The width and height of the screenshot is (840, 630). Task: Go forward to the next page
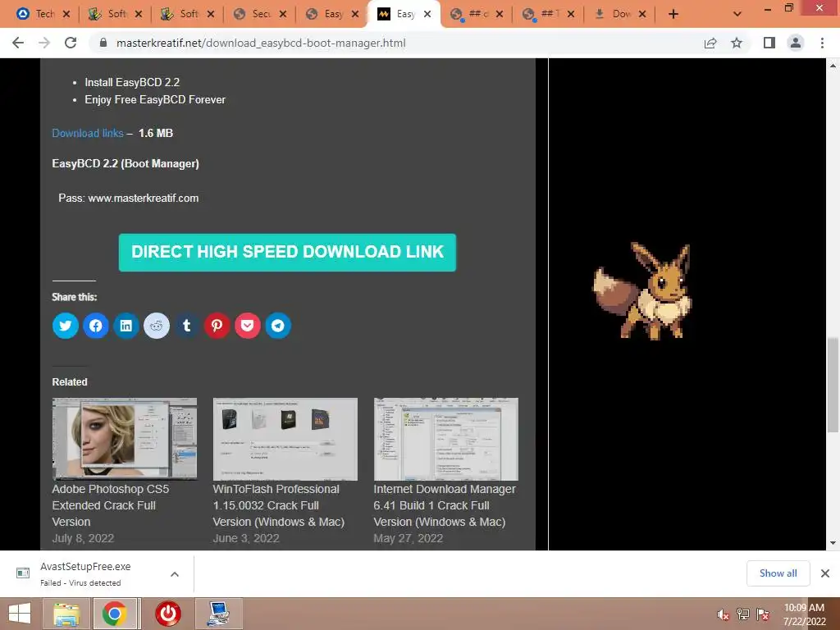pos(44,43)
